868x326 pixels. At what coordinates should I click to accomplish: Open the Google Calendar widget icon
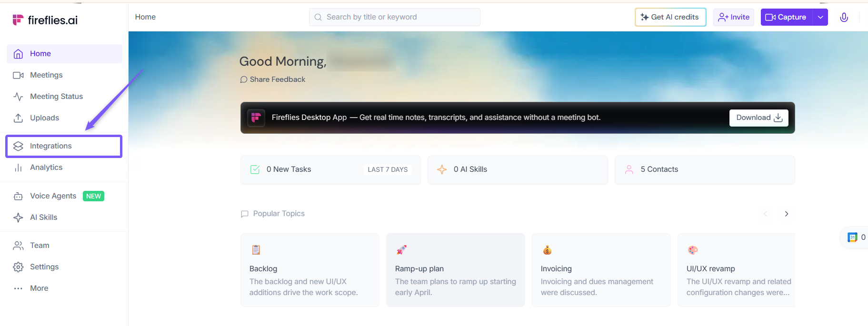coord(852,237)
